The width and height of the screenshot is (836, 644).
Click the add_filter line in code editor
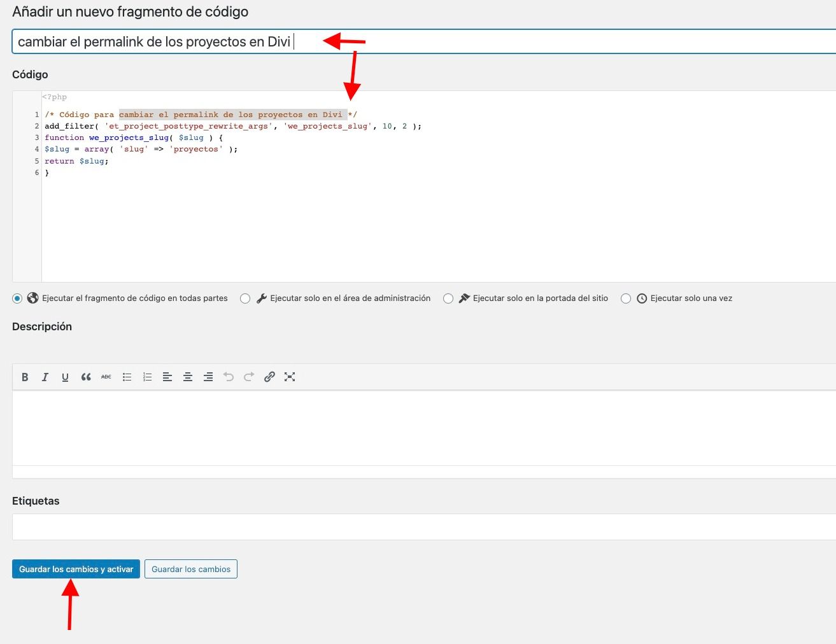point(233,126)
